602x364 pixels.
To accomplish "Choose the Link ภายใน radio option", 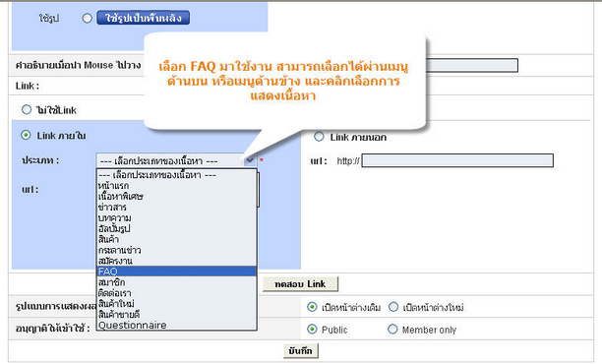I will (x=26, y=135).
